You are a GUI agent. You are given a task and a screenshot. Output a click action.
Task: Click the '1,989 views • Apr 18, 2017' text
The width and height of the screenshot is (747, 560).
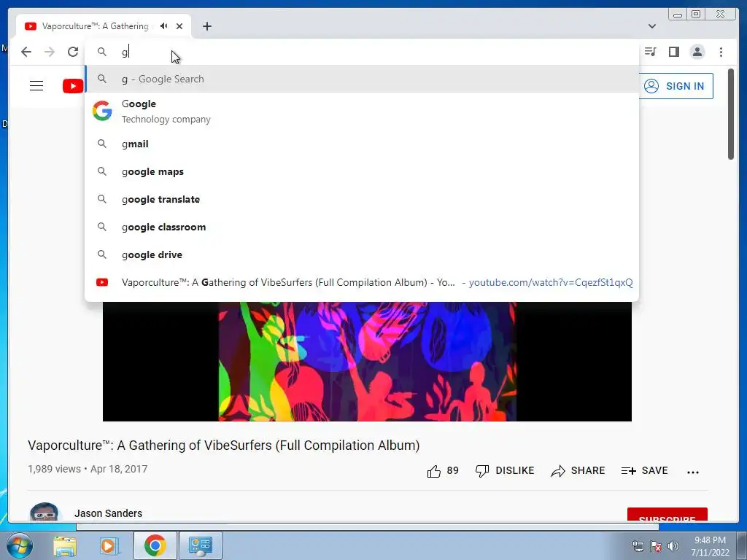point(88,469)
